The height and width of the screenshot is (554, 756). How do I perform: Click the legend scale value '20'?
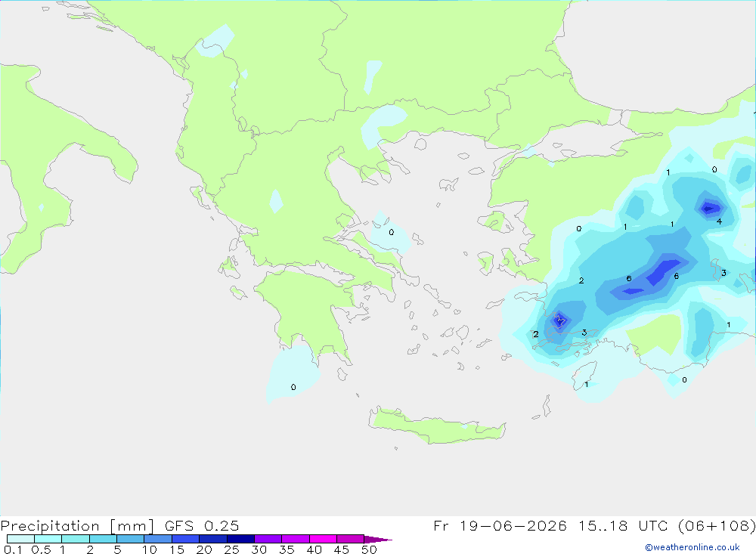pyautogui.click(x=204, y=549)
